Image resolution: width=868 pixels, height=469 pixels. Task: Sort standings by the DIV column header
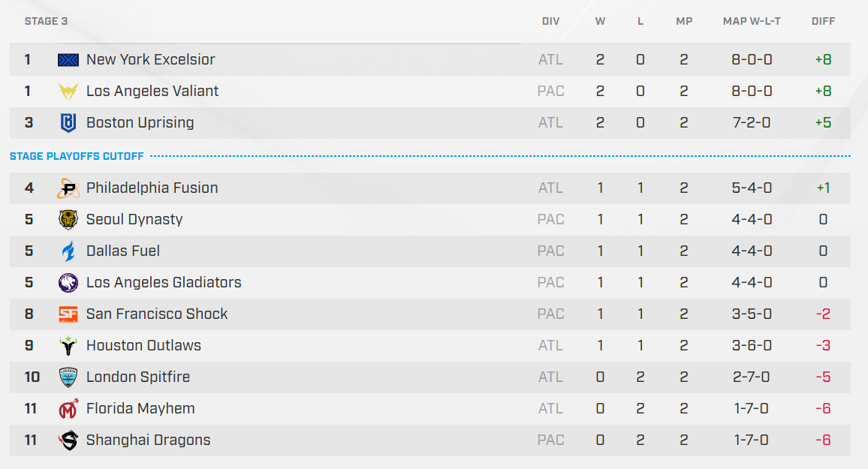point(550,21)
